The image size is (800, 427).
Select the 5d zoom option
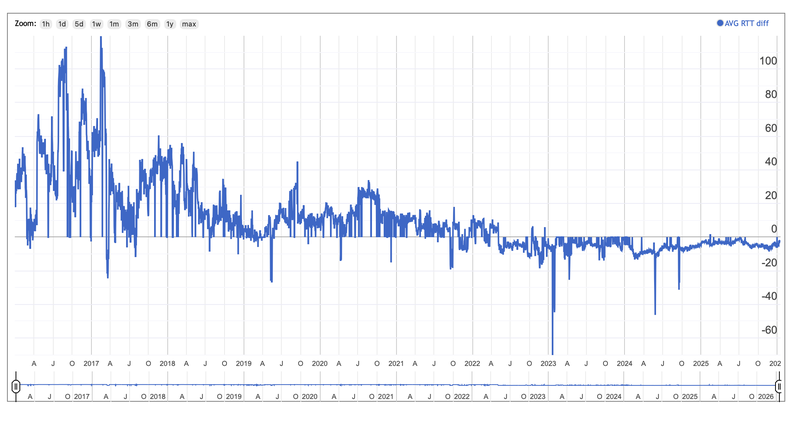(x=79, y=23)
